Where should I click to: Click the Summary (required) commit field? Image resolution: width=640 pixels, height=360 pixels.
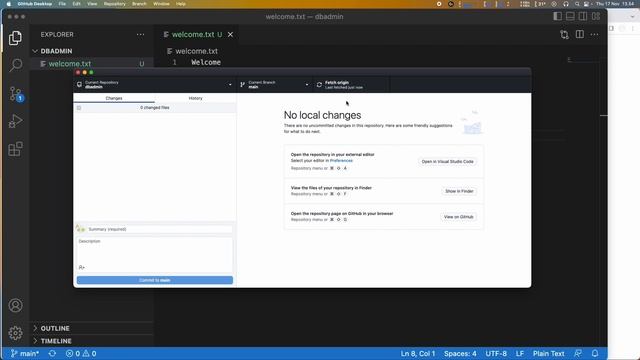click(160, 229)
